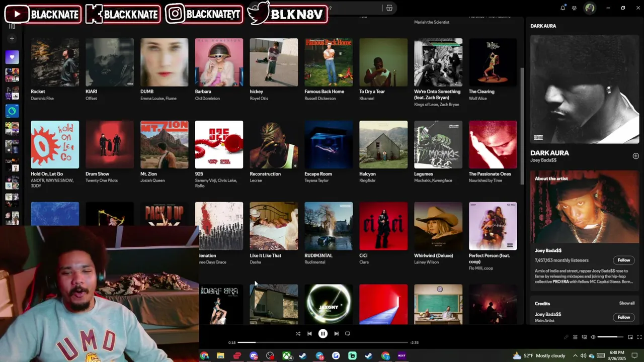Open Like It Like That by Dasha
This screenshot has height=362, width=644.
tap(274, 226)
